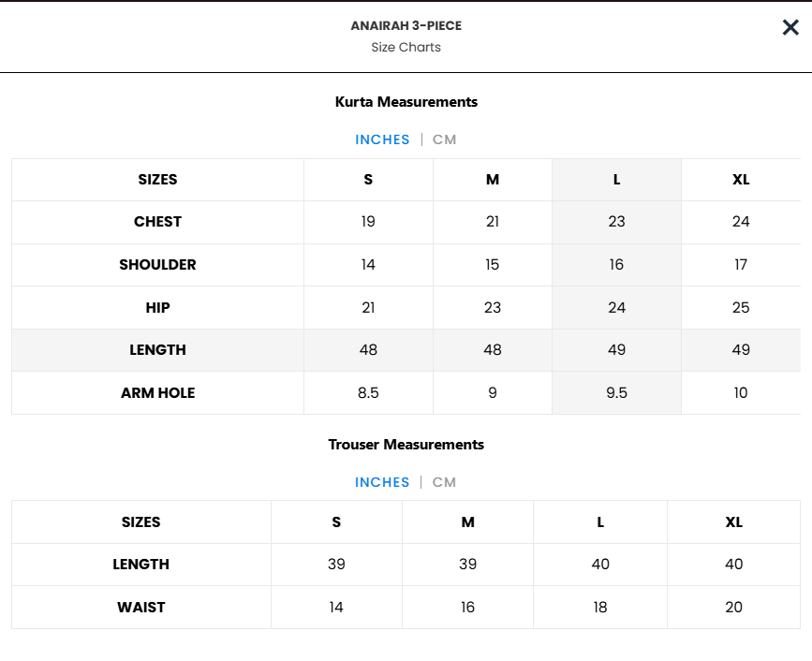Click the Kurta LENGTH row label
The image size is (812, 661).
click(x=158, y=350)
